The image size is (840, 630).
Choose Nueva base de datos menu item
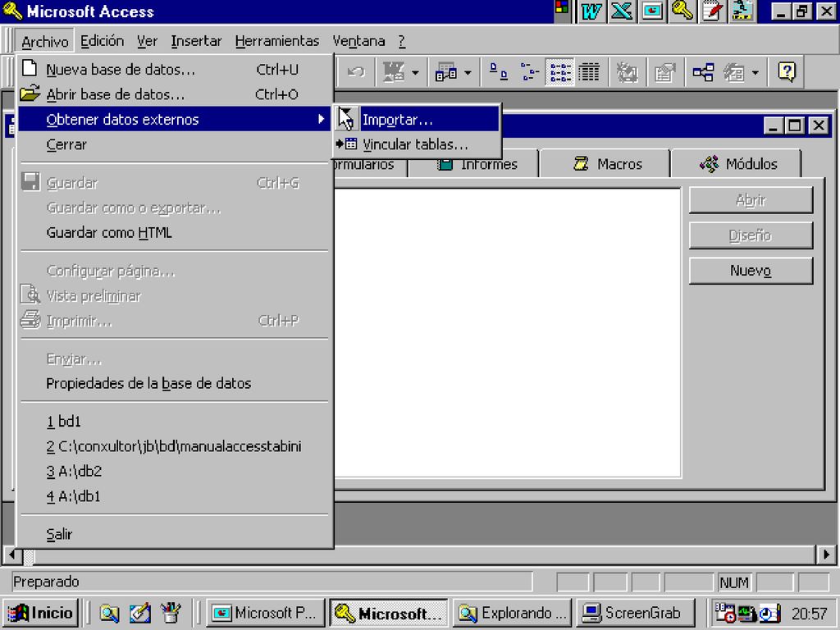point(174,70)
